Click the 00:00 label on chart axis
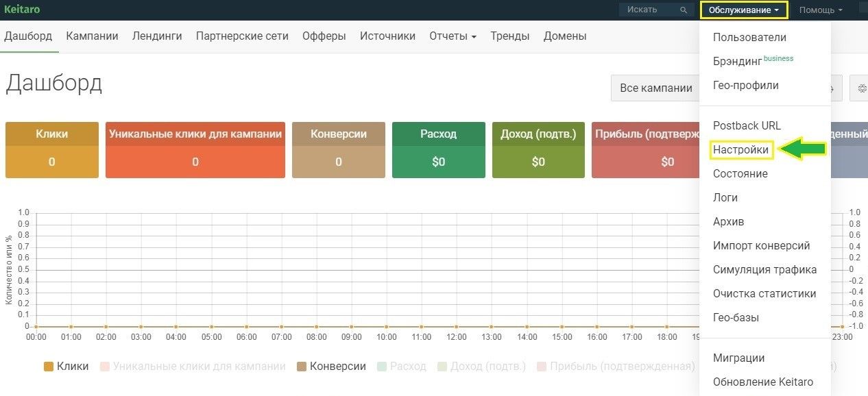Screen dimensions: 868x396 [x=36, y=337]
